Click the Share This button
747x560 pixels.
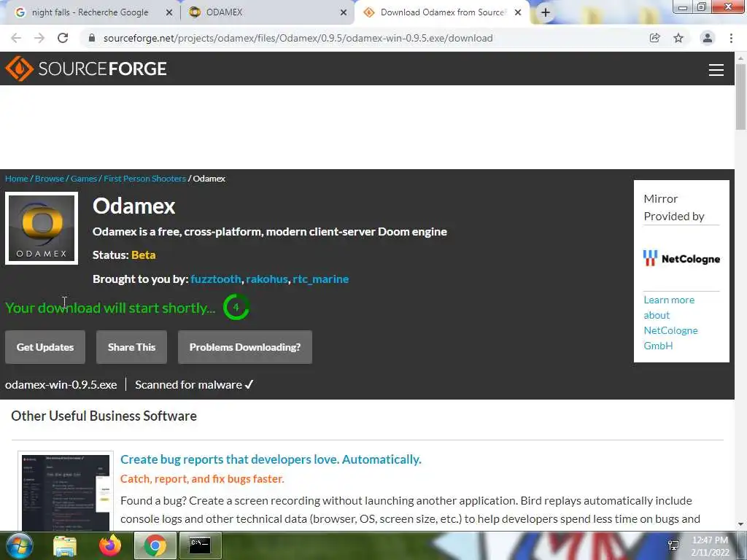(x=131, y=347)
